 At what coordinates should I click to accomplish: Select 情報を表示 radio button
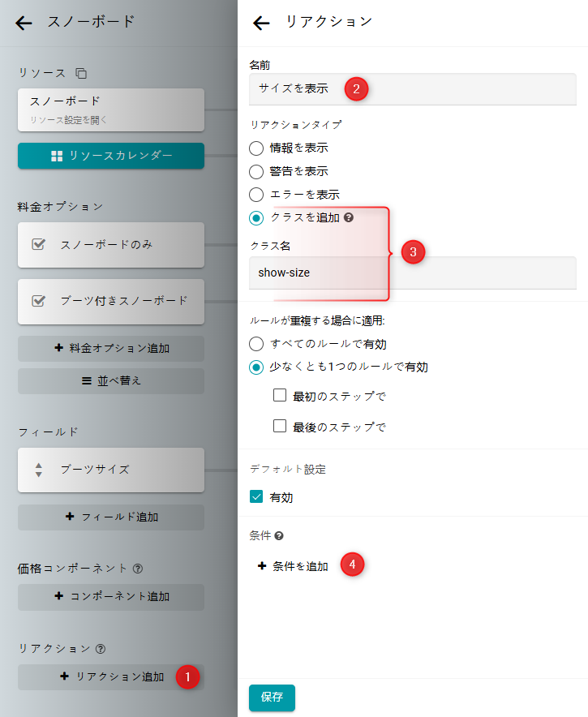pos(256,148)
